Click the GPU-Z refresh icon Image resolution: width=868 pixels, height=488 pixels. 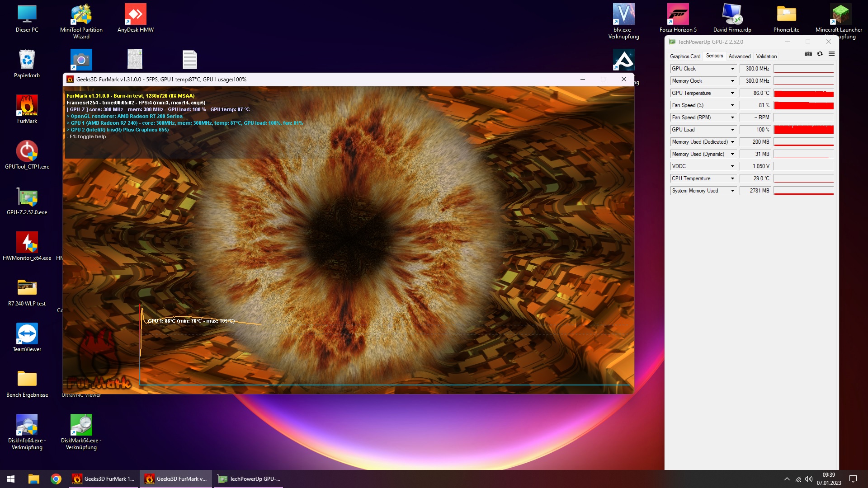(820, 54)
